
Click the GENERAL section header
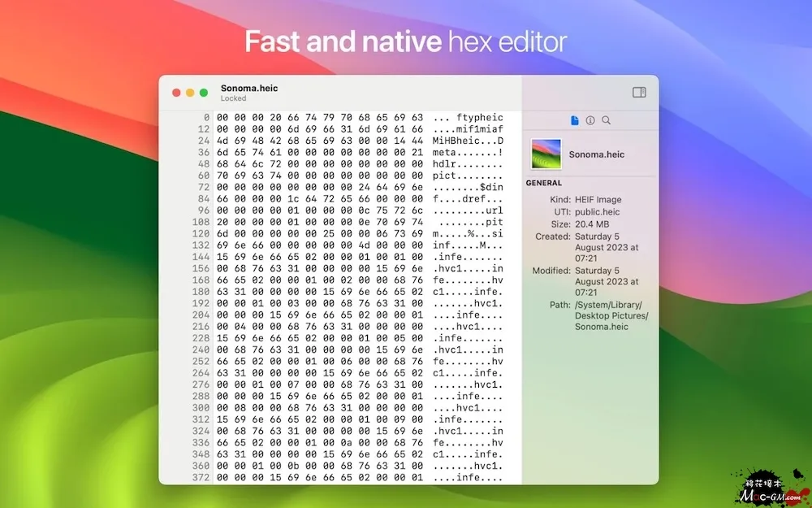point(544,183)
